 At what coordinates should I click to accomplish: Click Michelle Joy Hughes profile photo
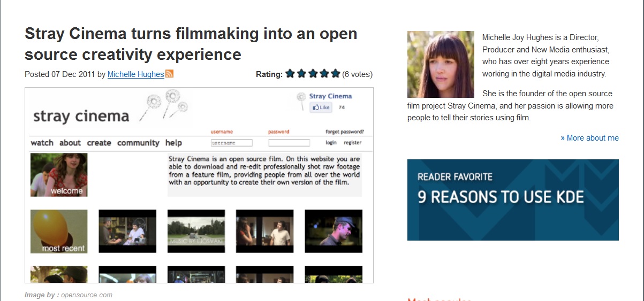click(441, 64)
